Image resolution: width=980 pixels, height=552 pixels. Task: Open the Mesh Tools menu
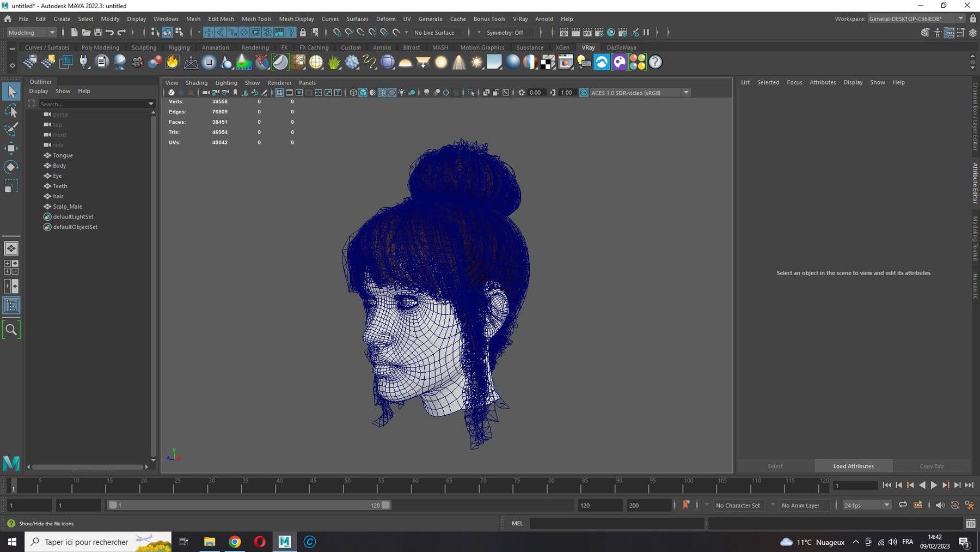[x=256, y=19]
